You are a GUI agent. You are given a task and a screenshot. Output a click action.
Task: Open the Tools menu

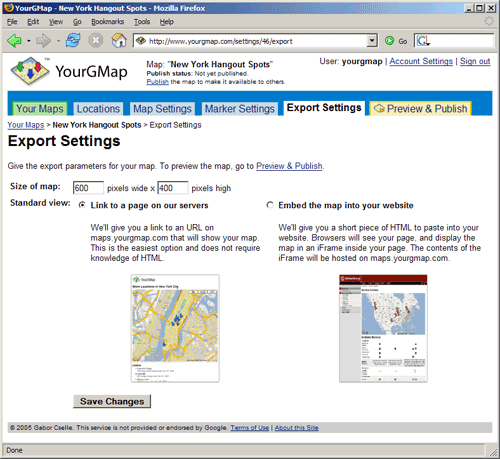point(142,22)
